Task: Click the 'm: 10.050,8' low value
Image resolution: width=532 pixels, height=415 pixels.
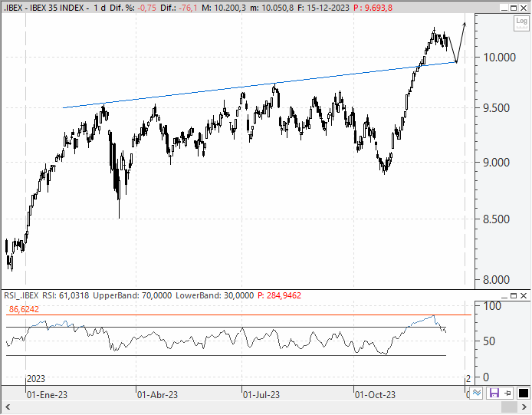Action: tap(272, 8)
